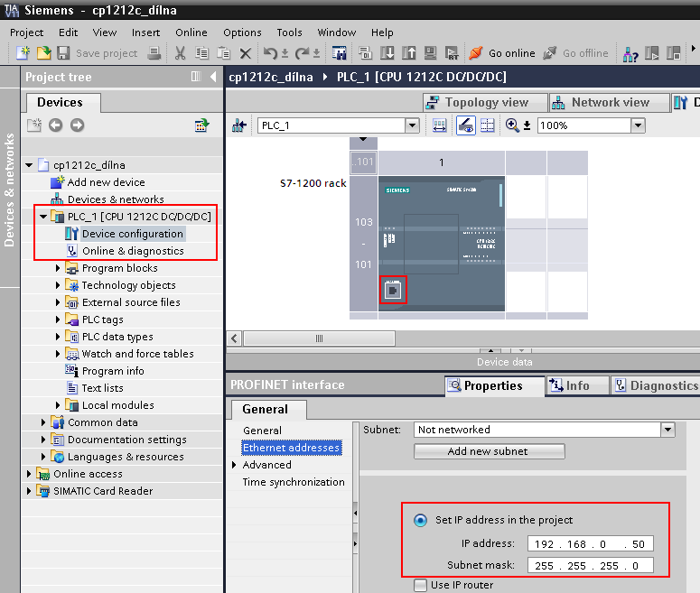Expand the PLC tags folder
Screen dimensions: 700x593
(58, 320)
